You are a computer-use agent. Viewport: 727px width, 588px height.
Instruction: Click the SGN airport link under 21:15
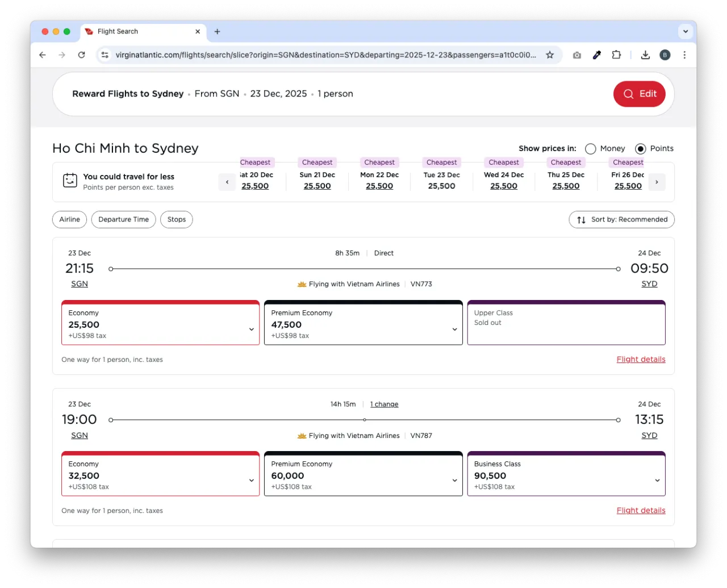click(x=80, y=284)
